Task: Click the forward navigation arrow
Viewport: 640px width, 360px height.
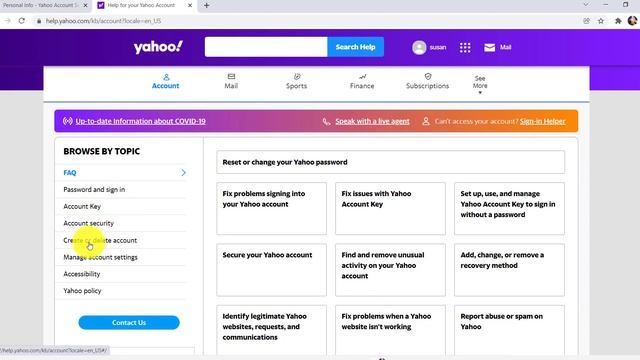Action: pos(7,21)
